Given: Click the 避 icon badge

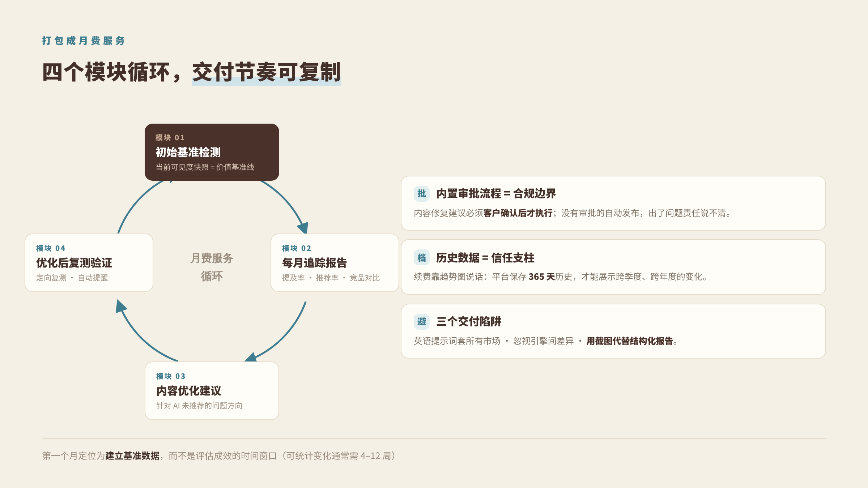Looking at the screenshot, I should click(421, 322).
